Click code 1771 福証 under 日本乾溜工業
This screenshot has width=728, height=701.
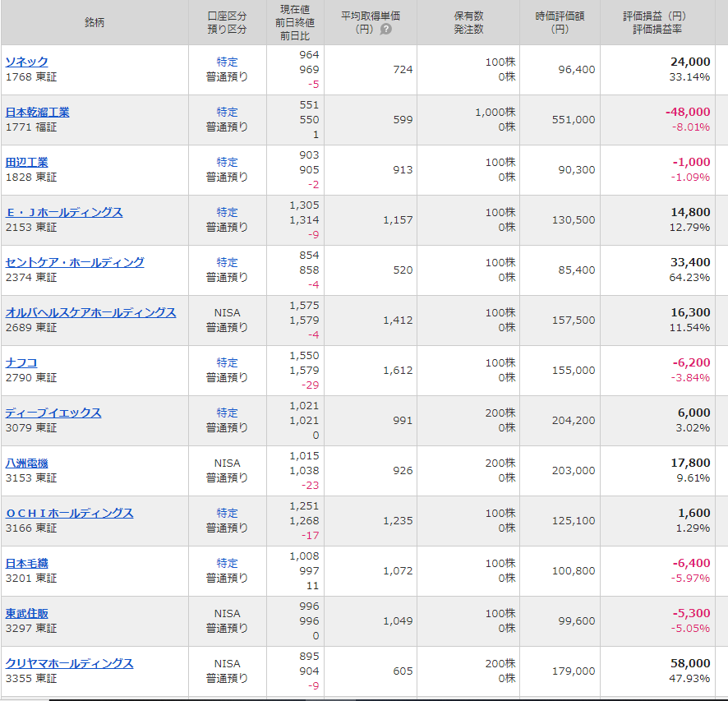click(31, 127)
